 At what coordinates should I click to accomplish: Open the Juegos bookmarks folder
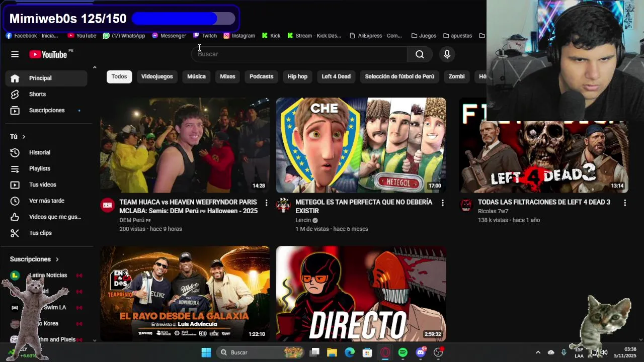[x=424, y=36]
